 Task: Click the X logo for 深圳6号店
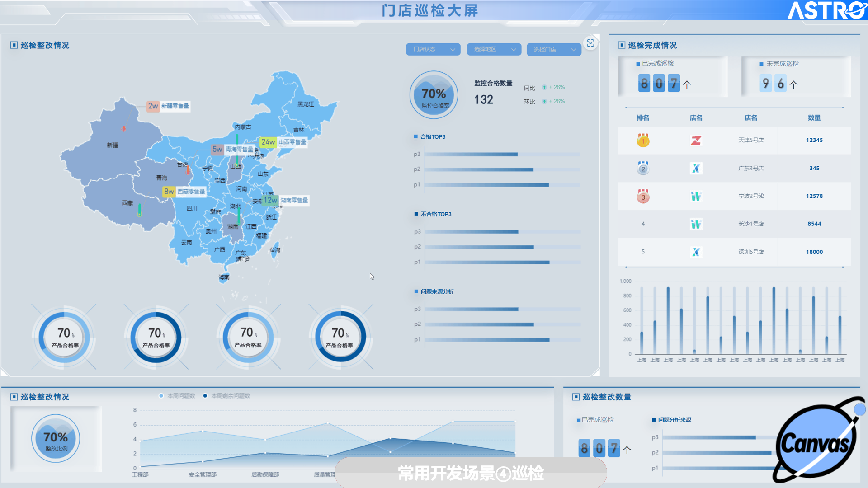(696, 252)
